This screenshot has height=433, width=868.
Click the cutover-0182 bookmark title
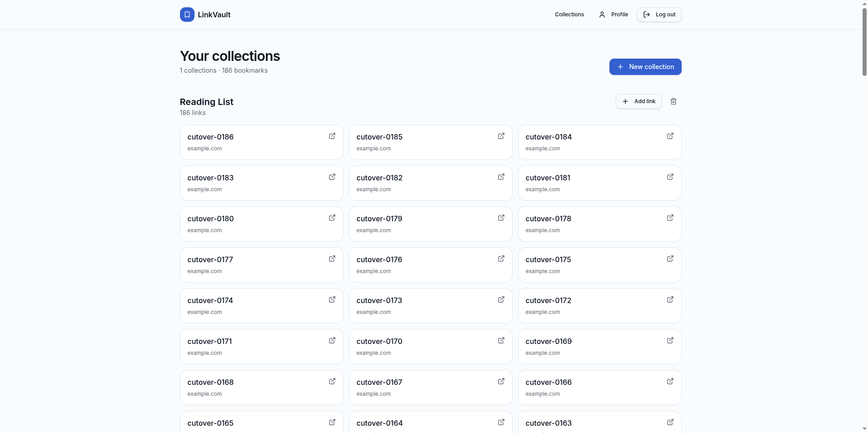(x=379, y=178)
